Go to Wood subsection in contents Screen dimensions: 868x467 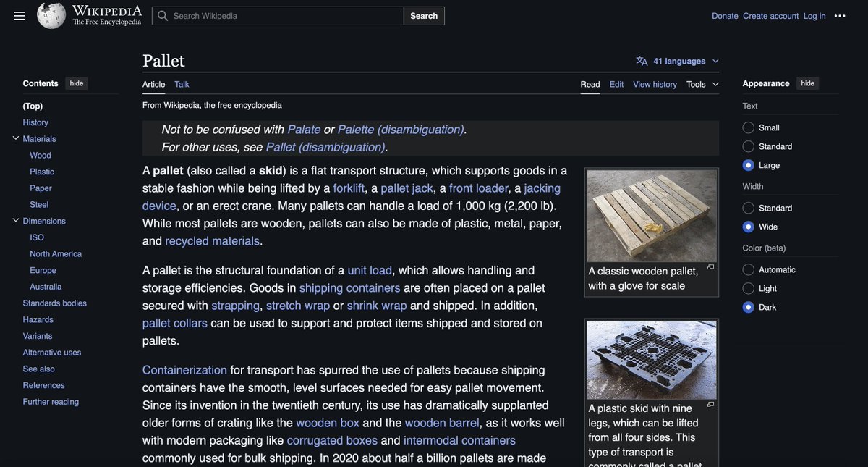click(41, 155)
